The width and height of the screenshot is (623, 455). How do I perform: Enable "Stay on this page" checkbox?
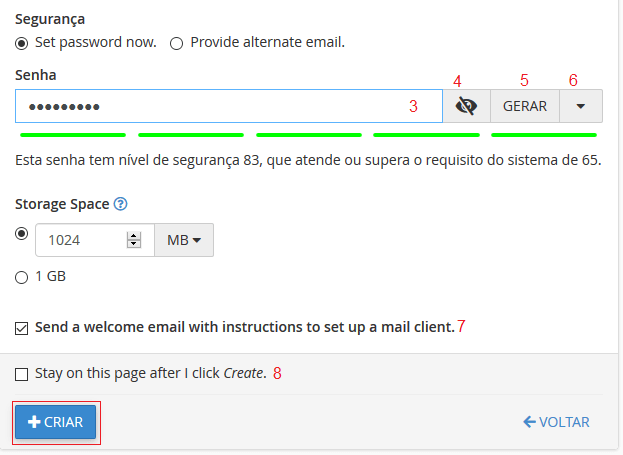pyautogui.click(x=22, y=374)
